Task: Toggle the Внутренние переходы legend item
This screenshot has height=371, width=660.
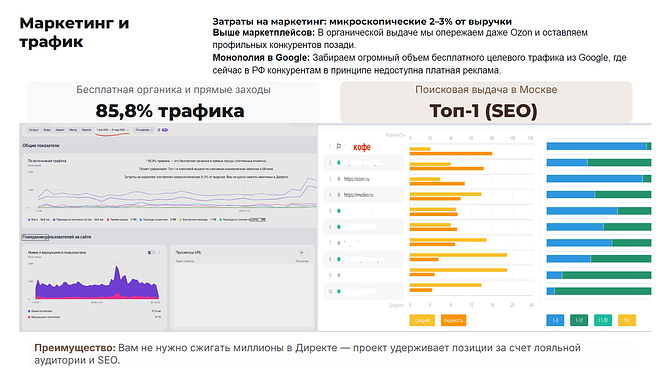Action: [198, 220]
